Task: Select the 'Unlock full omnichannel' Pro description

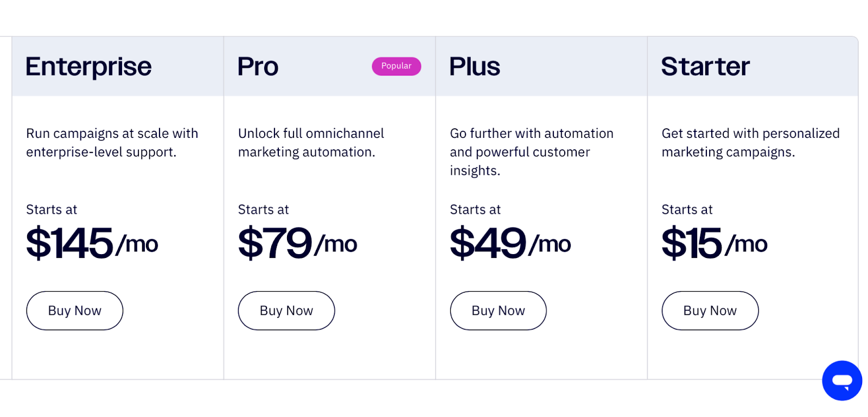Action: 311,143
